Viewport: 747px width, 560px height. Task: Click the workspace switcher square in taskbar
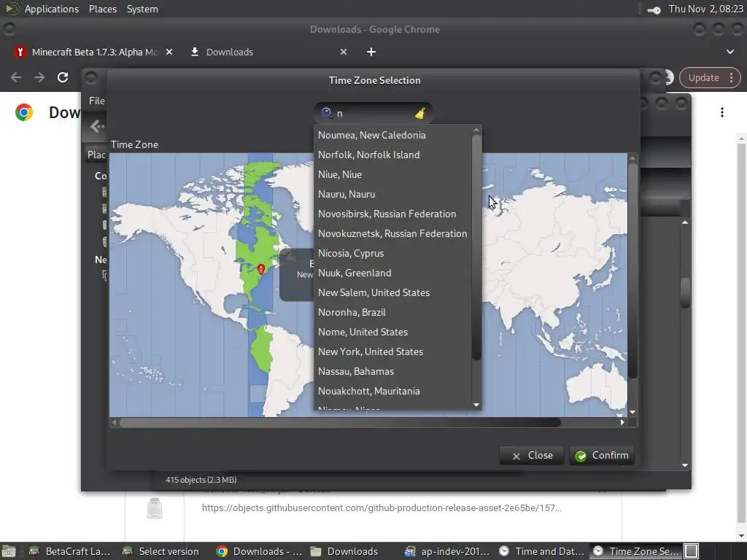coord(692,551)
